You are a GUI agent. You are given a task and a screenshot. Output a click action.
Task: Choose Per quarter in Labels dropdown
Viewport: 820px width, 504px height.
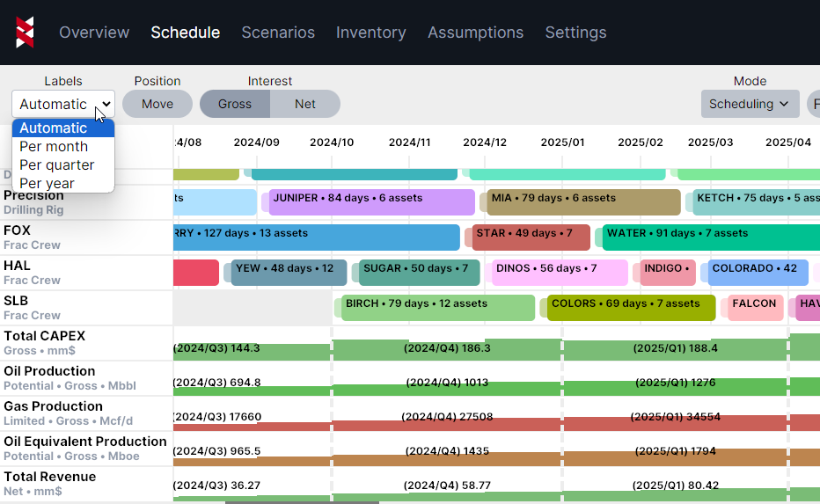pyautogui.click(x=56, y=165)
